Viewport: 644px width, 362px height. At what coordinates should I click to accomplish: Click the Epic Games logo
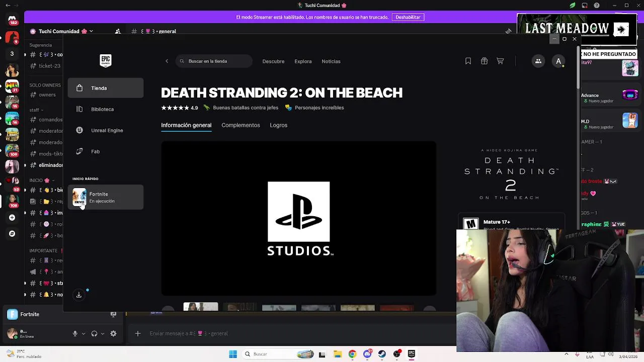point(105,61)
